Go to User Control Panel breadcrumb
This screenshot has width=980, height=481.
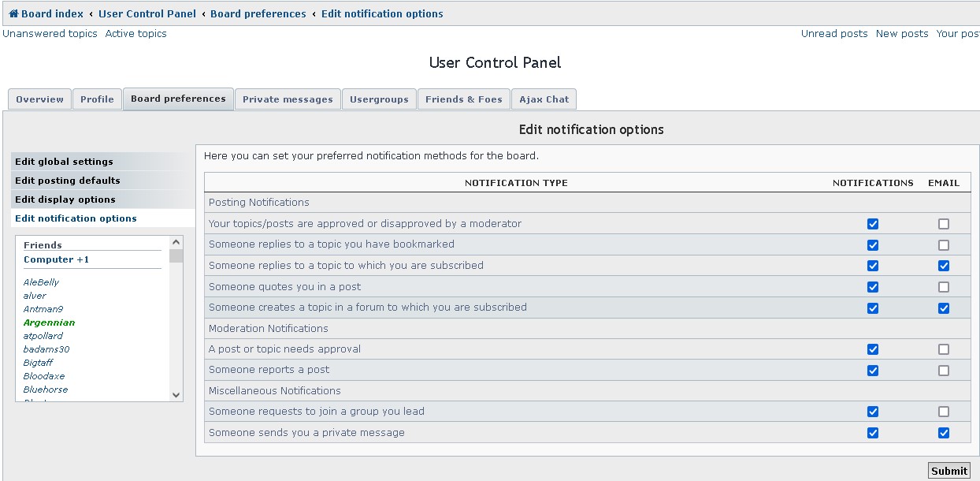click(x=147, y=13)
